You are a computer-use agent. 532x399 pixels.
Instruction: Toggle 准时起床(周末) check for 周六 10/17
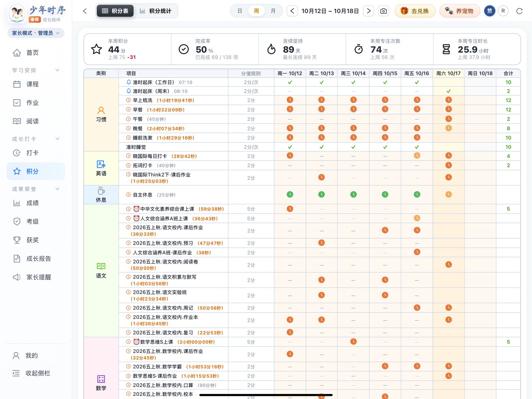449,91
